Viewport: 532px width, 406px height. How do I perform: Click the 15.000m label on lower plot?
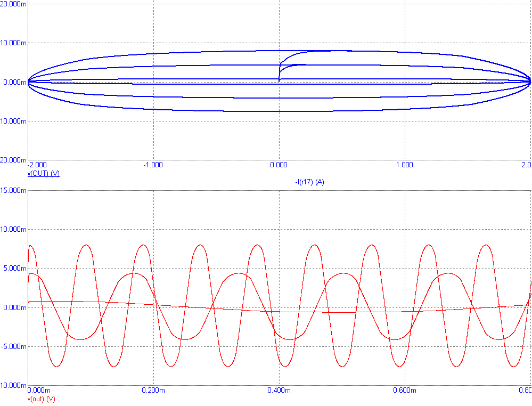point(13,190)
